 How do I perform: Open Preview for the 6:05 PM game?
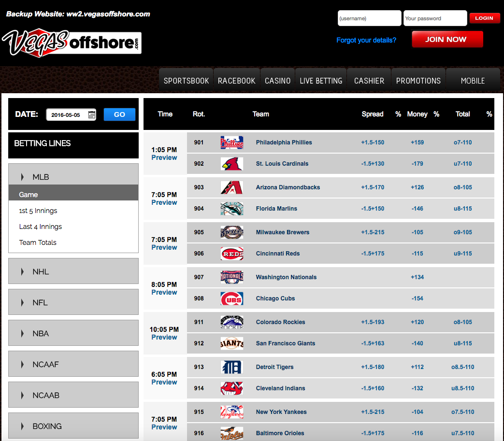164,383
